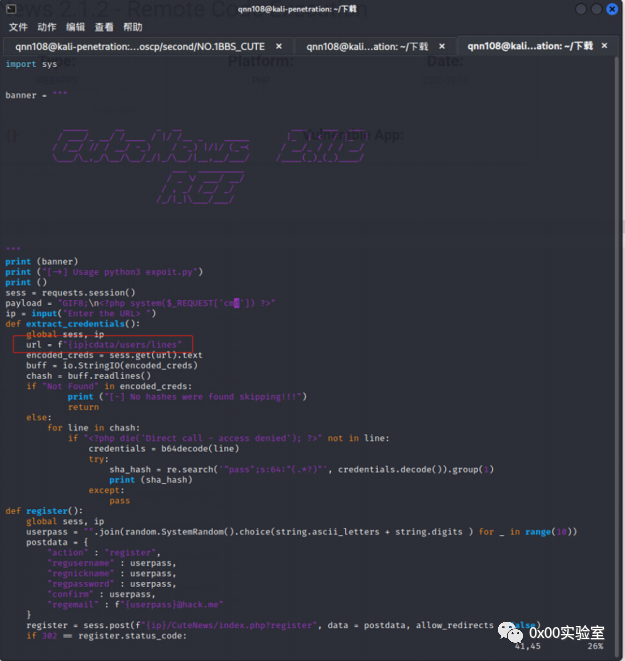Open the 动作 (Actions) menu
Screen dimensions: 625x661
[47, 27]
